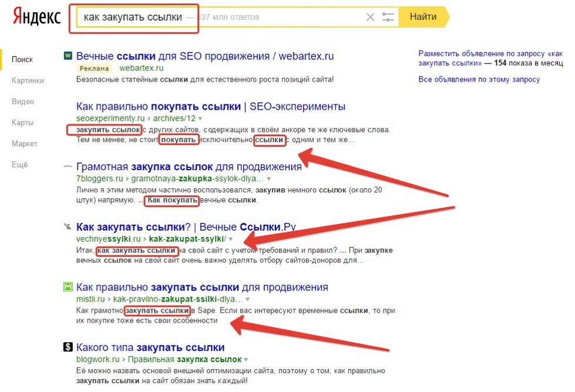Open 'Как закупать ссылки? | Вечные Ссылки.Ру' result
The image size is (575, 392).
186,227
